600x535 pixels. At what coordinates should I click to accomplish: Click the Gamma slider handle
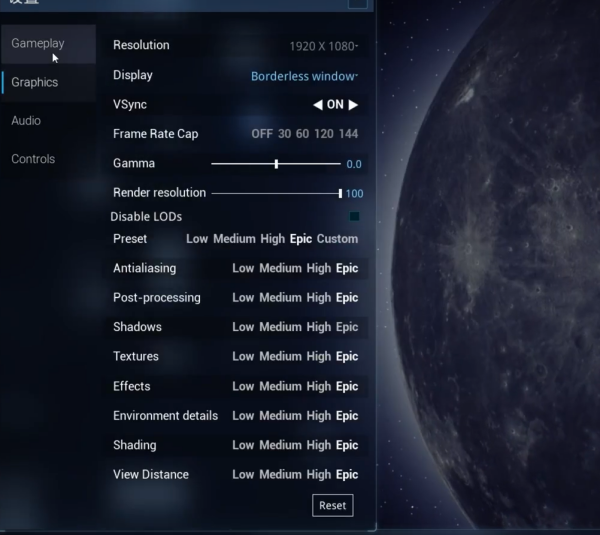[x=276, y=164]
